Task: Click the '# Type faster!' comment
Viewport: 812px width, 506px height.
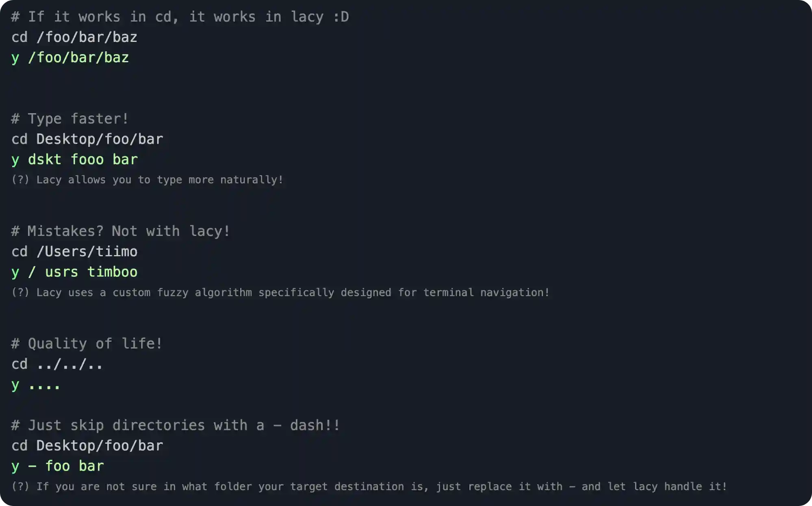Action: 70,119
